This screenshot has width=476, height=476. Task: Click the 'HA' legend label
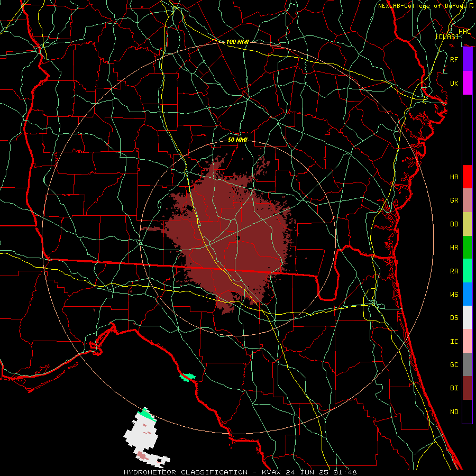tap(454, 177)
